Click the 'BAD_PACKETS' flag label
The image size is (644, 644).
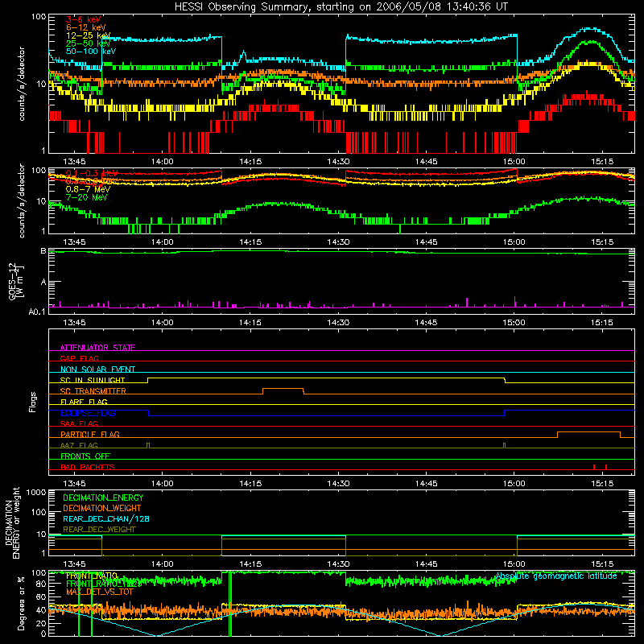click(88, 467)
